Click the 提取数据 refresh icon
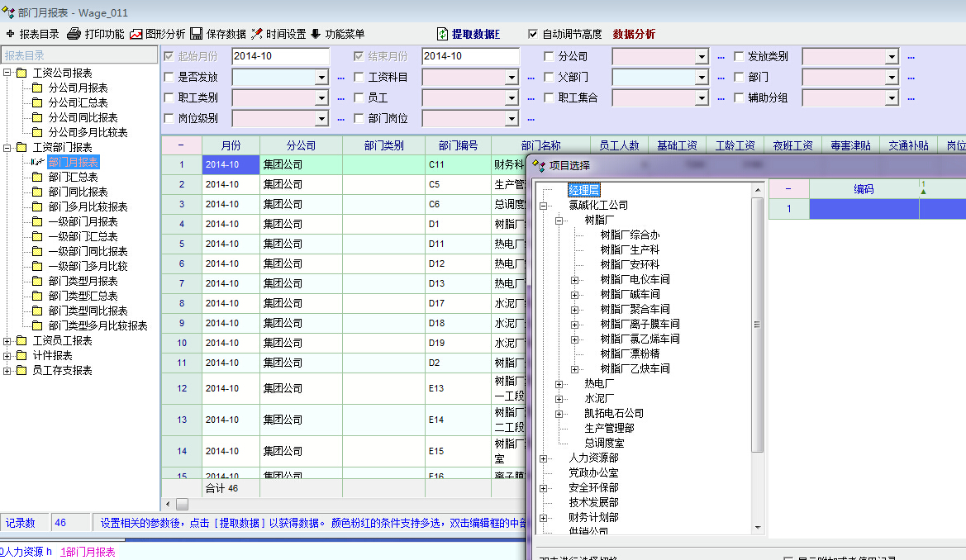This screenshot has width=966, height=560. [443, 34]
